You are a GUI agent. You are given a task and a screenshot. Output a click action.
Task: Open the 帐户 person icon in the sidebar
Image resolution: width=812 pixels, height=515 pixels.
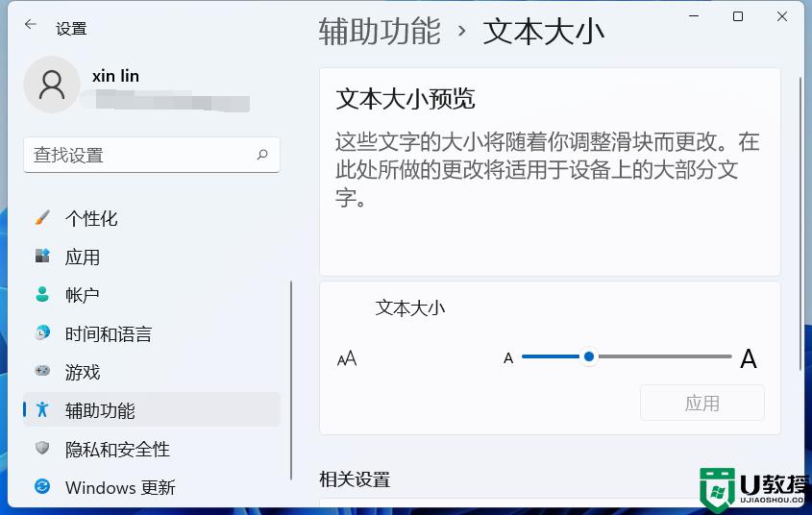point(42,294)
